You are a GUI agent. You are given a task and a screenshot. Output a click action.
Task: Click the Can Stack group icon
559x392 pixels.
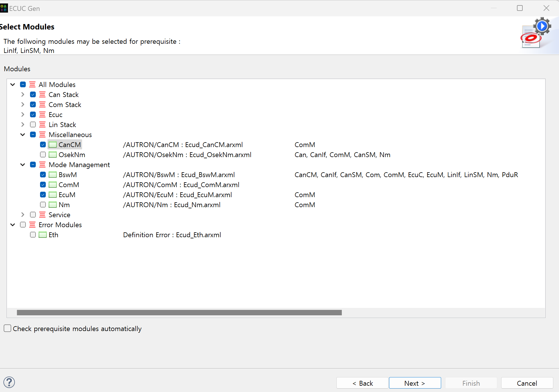click(x=42, y=94)
